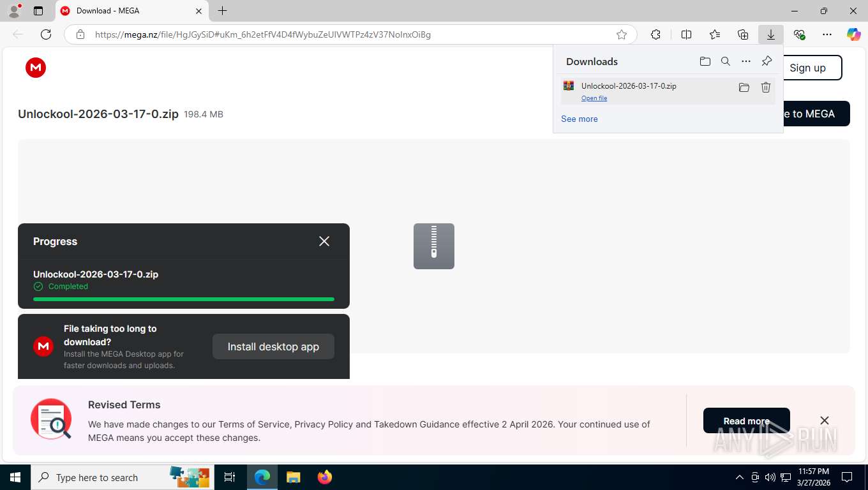Open the taskbar clock showing 11:57 PM
868x490 pixels.
tap(813, 477)
